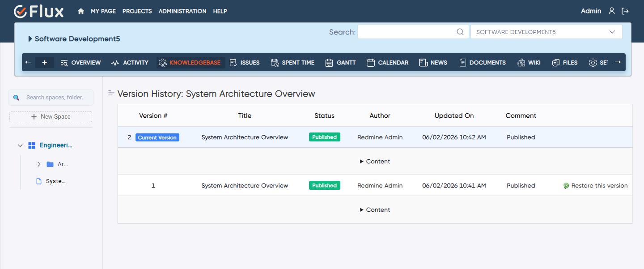Open MY PAGE menu
The image size is (644, 269).
point(103,11)
